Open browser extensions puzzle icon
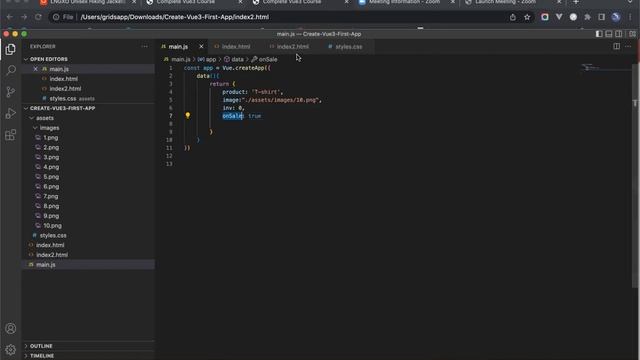 (x=587, y=17)
